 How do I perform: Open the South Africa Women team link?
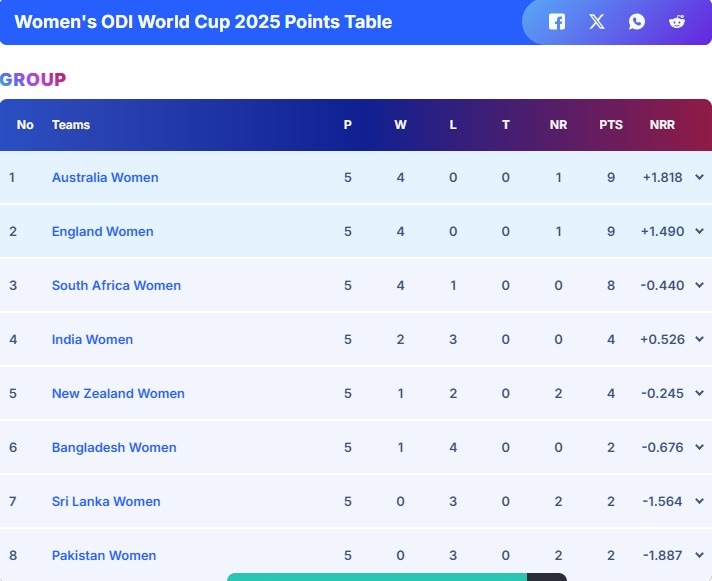[x=116, y=285]
